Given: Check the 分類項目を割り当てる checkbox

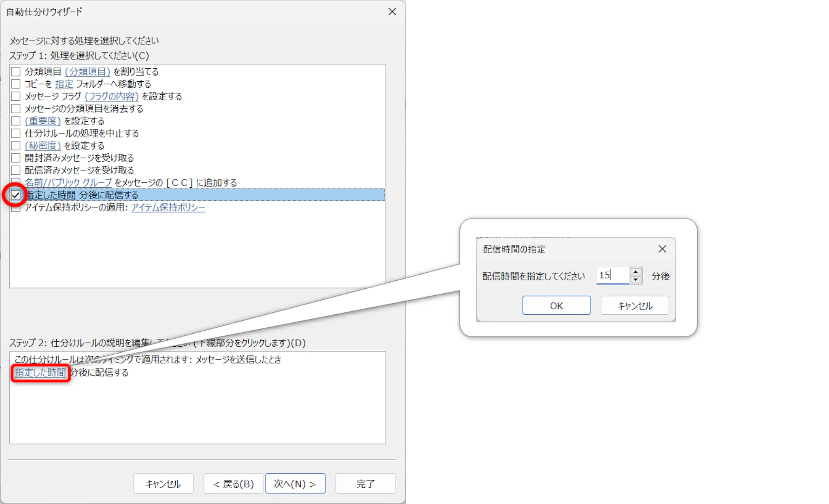Looking at the screenshot, I should [x=16, y=72].
